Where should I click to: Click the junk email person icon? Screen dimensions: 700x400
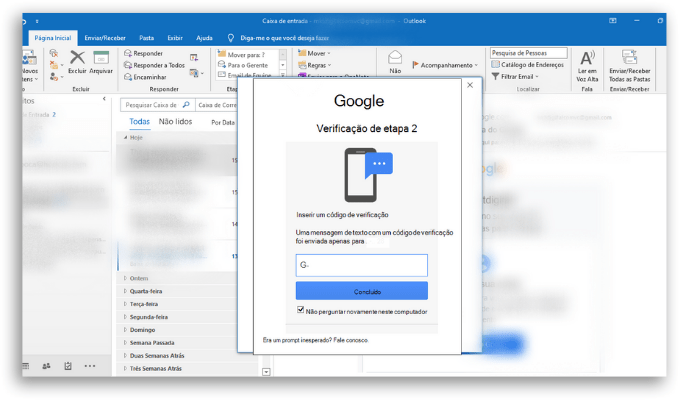pyautogui.click(x=54, y=77)
